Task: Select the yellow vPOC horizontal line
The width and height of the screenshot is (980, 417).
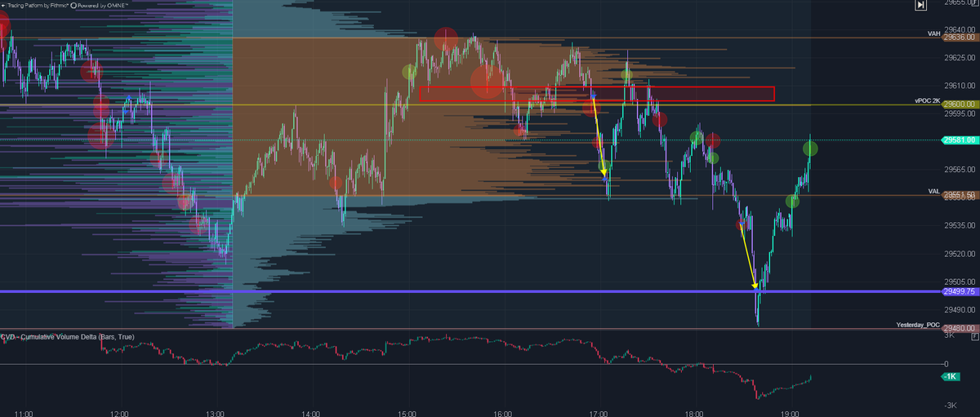Action: [x=470, y=105]
